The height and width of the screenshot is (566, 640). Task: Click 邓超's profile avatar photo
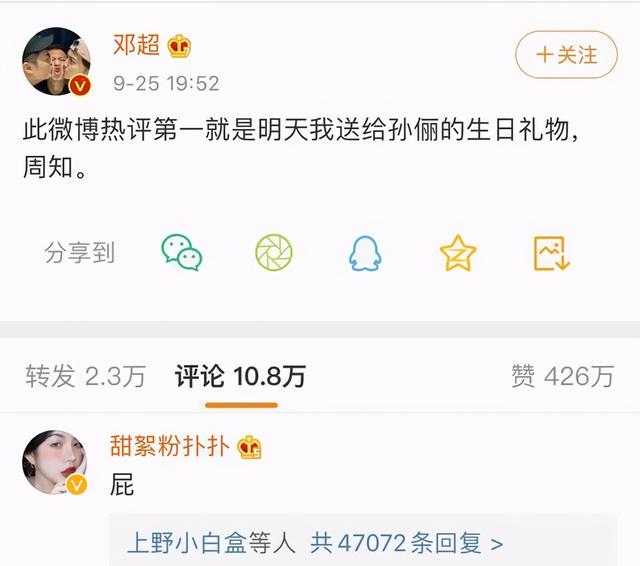tap(57, 61)
